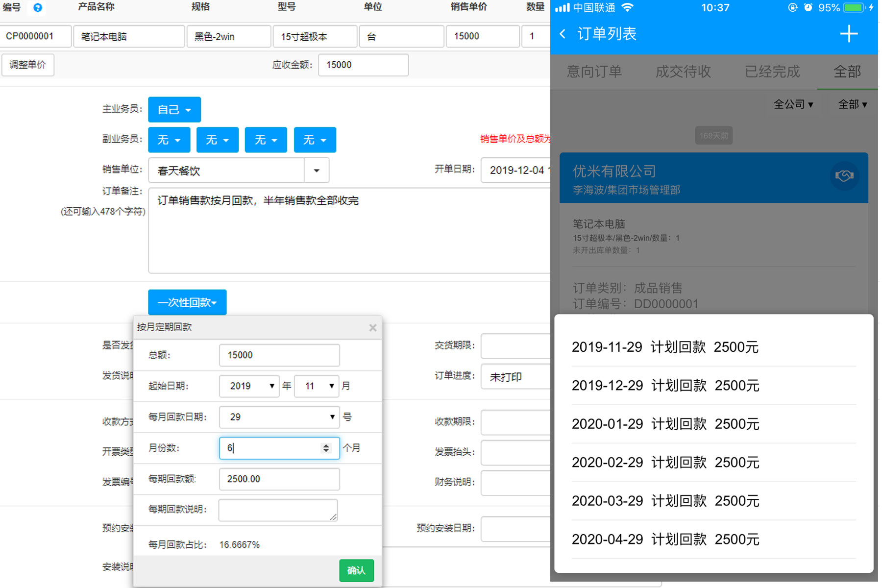Screen dimensions: 882x588
Task: Open the 每月回款日期 29 dropdown
Action: 279,417
